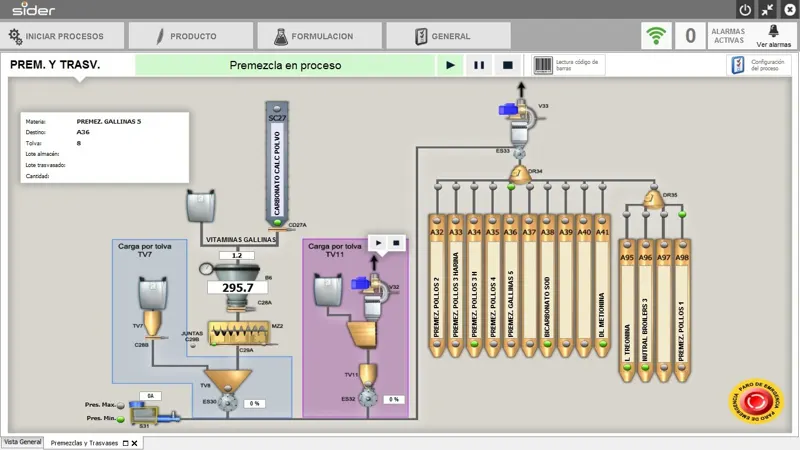Start the premezcla process with play

[x=450, y=65]
